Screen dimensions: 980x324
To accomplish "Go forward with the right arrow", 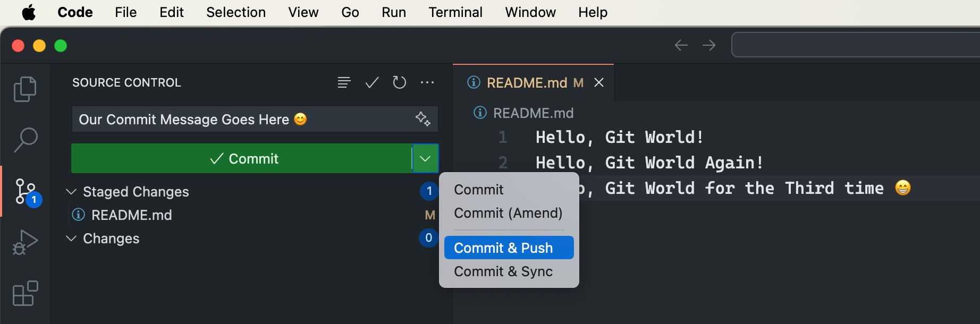I will coord(709,45).
